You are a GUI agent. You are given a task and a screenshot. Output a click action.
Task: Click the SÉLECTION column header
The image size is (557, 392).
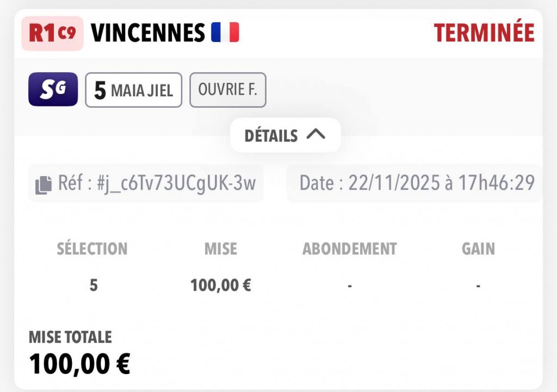92,249
